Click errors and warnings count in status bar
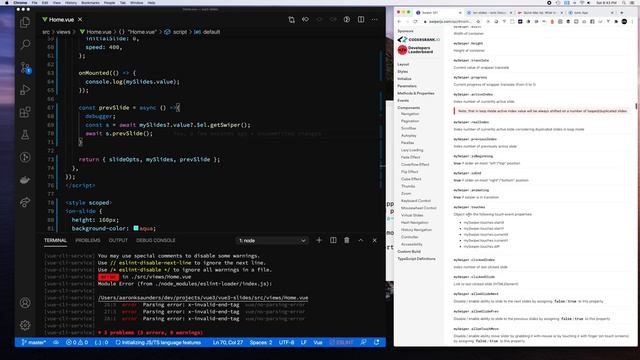The width and height of the screenshot is (640, 360). click(x=77, y=342)
